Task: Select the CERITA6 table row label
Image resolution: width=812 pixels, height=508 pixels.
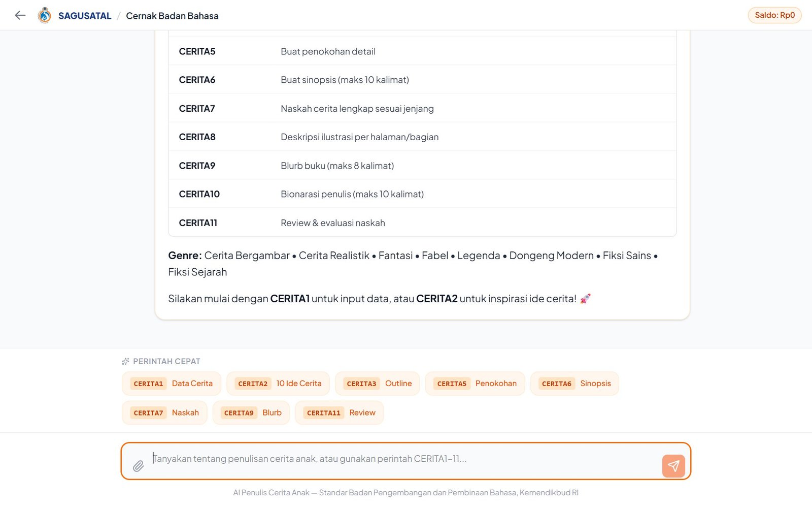Action: [197, 80]
